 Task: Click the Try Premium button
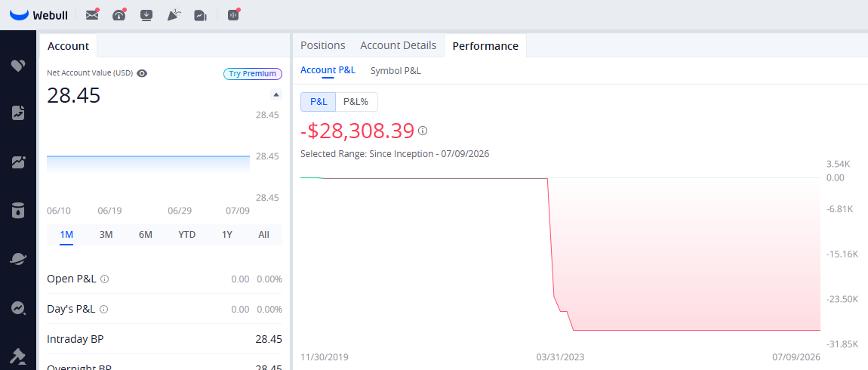253,74
